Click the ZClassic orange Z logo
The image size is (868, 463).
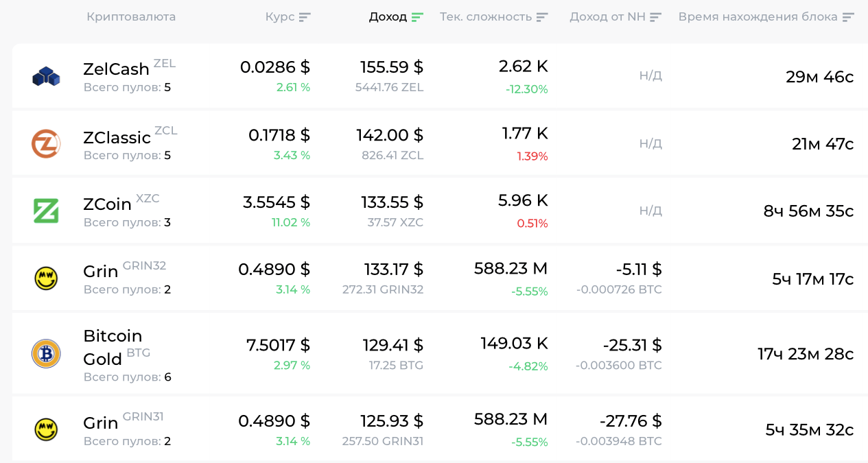point(46,144)
